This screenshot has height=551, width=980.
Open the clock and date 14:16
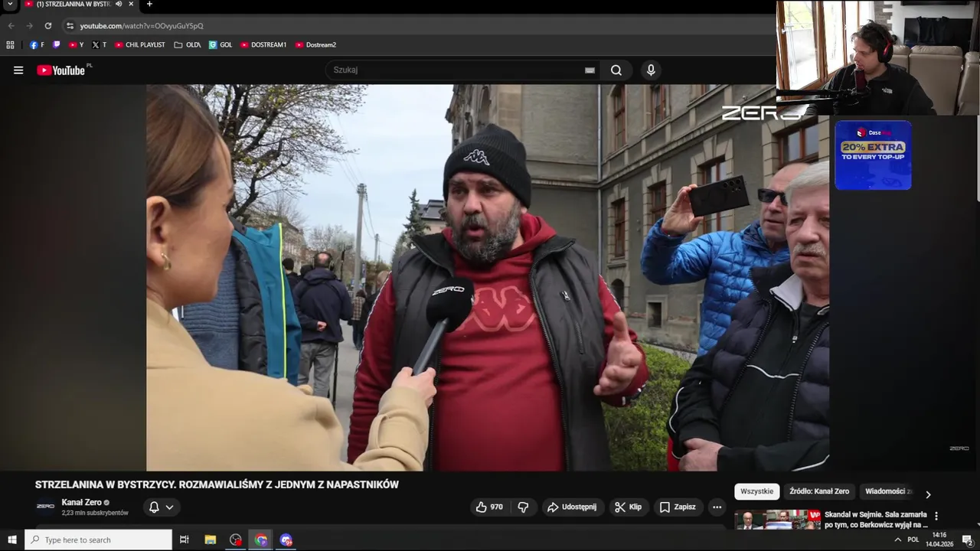coord(939,540)
